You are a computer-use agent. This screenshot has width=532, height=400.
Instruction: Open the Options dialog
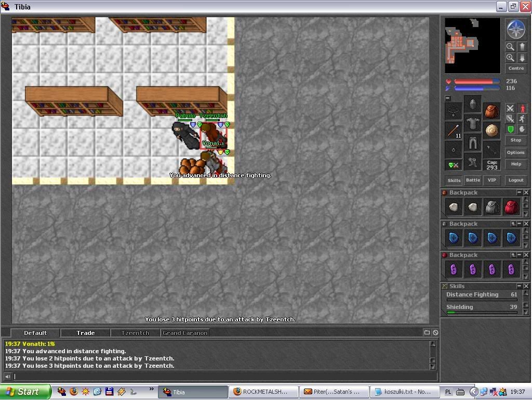[x=516, y=152]
